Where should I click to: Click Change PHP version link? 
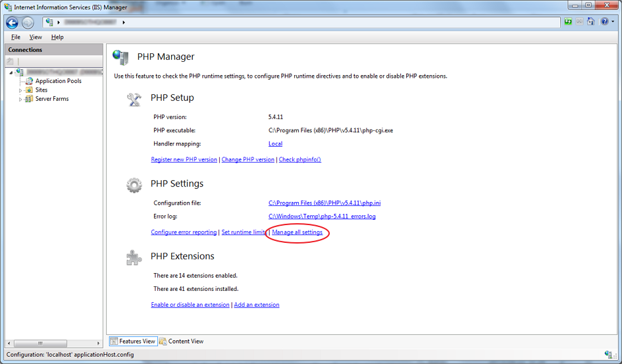[248, 159]
